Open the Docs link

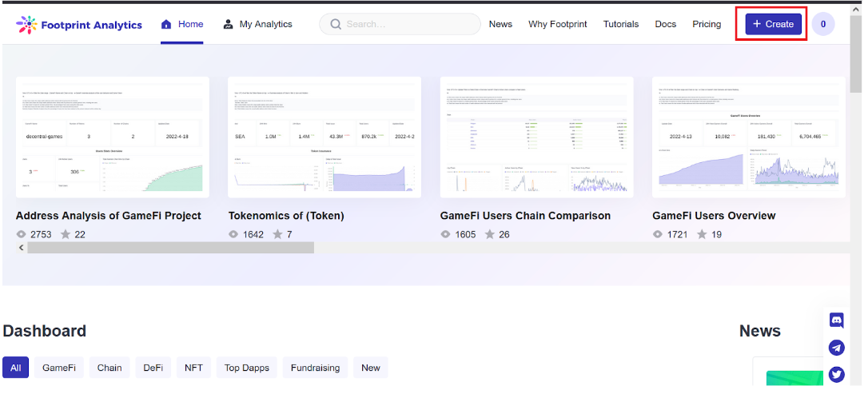pos(666,24)
